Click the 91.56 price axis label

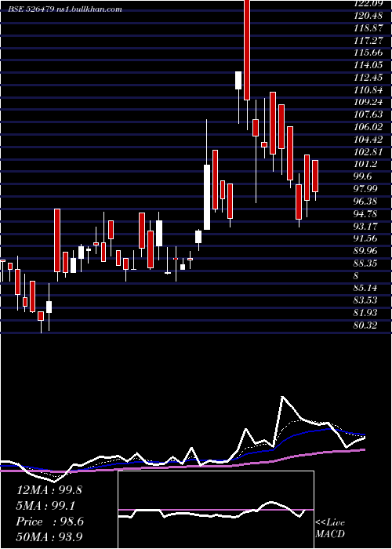(x=365, y=238)
